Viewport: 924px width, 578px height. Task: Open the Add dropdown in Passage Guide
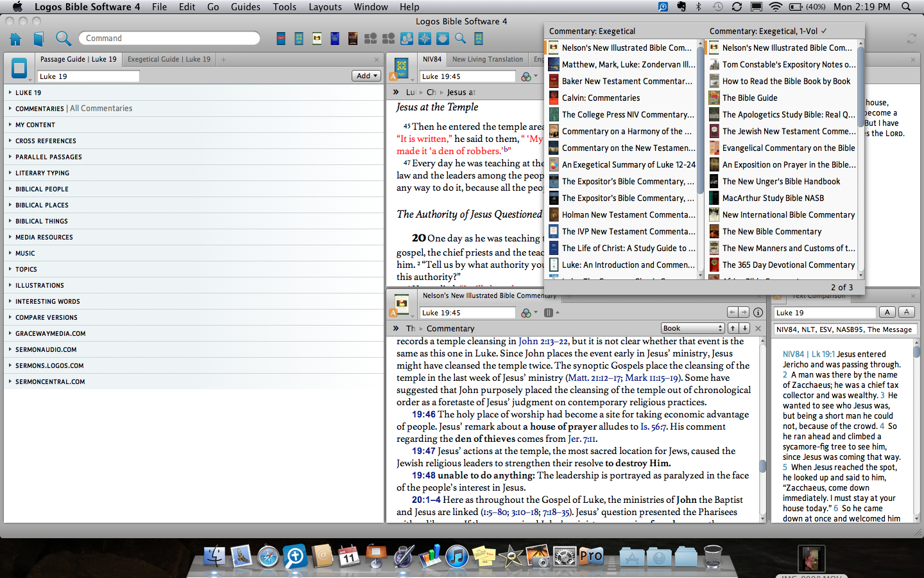tap(366, 76)
